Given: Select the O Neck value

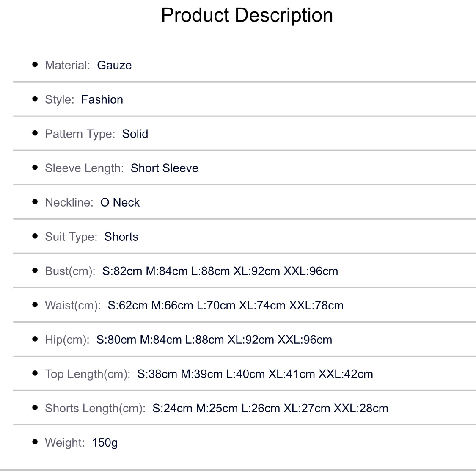Looking at the screenshot, I should [x=120, y=202].
